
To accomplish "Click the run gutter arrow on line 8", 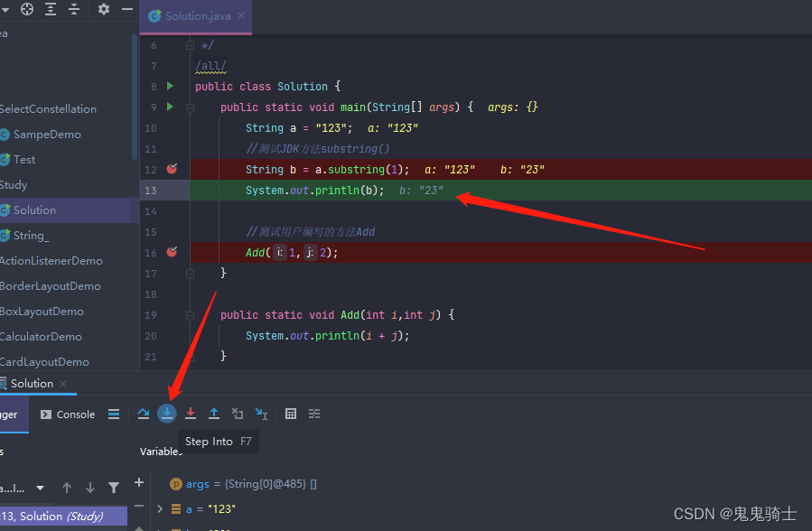I will [x=170, y=86].
